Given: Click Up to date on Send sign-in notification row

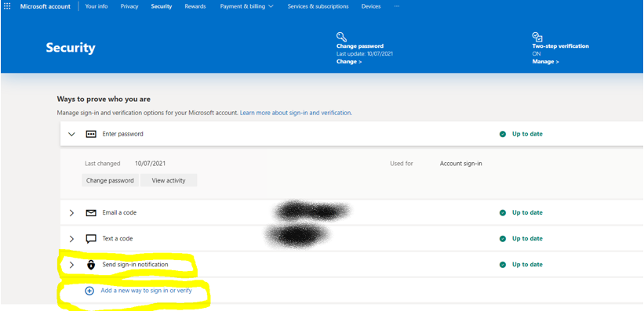Looking at the screenshot, I should pos(527,265).
